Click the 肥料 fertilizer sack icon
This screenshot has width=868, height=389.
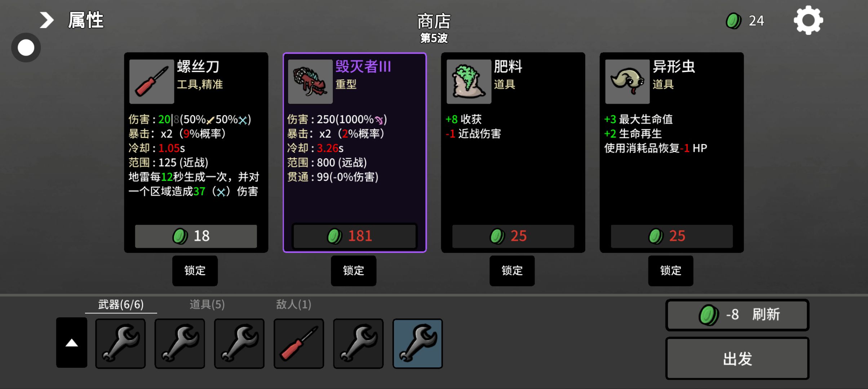click(469, 81)
